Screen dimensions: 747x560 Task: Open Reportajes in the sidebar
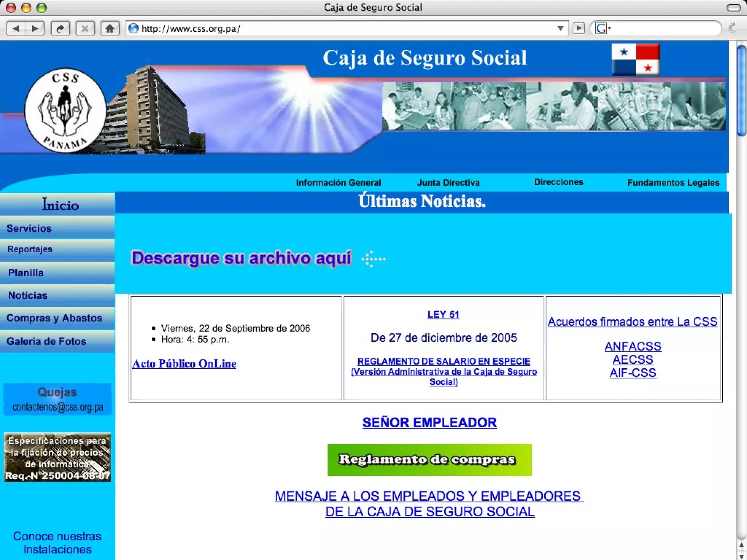click(57, 250)
